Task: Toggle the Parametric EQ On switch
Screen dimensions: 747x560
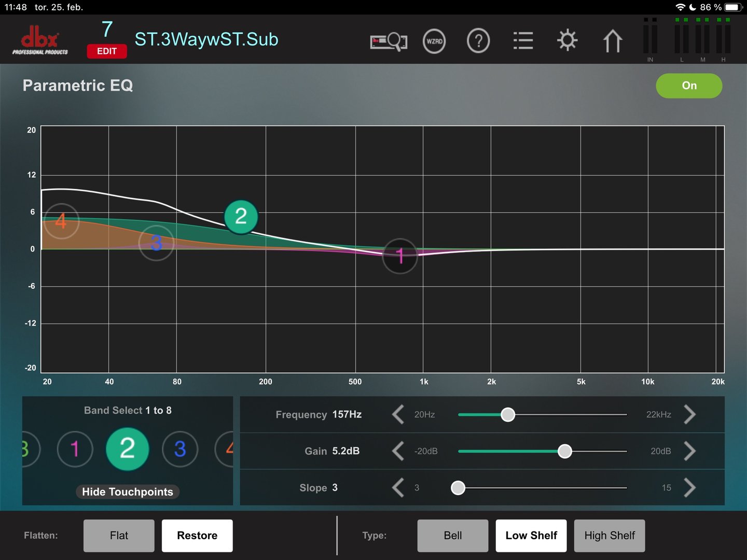Action: pos(689,86)
